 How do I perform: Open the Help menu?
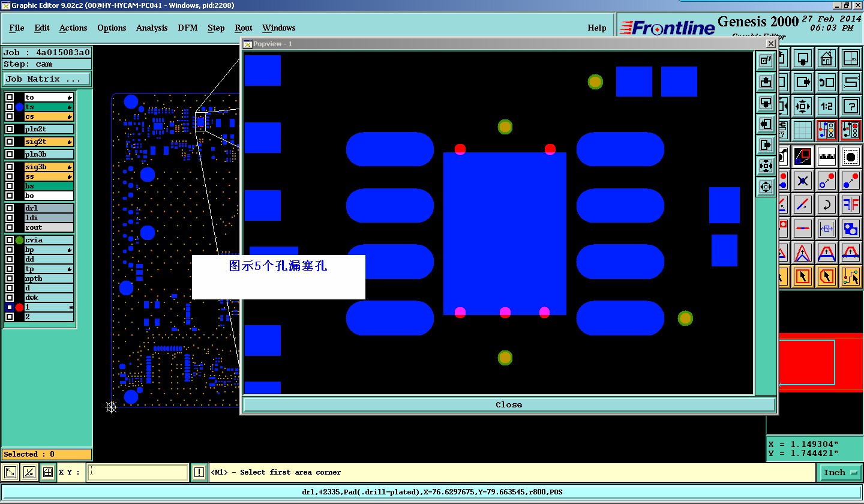[597, 28]
